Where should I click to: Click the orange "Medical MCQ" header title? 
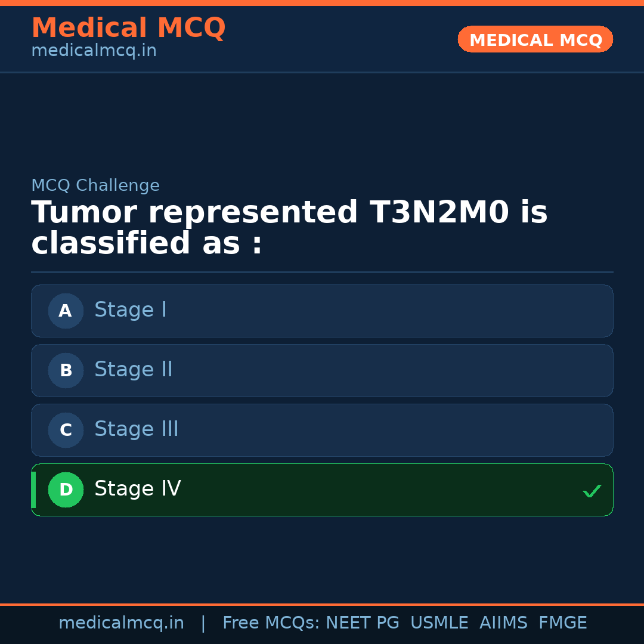click(x=128, y=28)
